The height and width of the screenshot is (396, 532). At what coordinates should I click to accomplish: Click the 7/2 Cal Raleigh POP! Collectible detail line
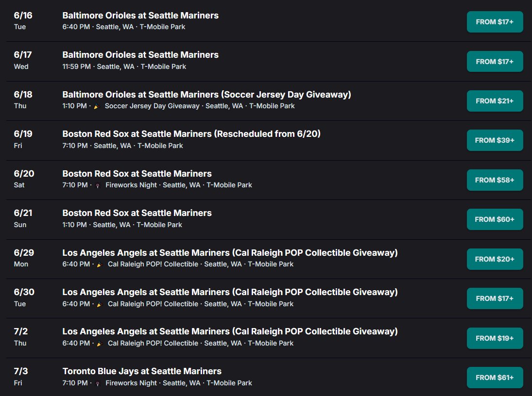click(x=178, y=343)
